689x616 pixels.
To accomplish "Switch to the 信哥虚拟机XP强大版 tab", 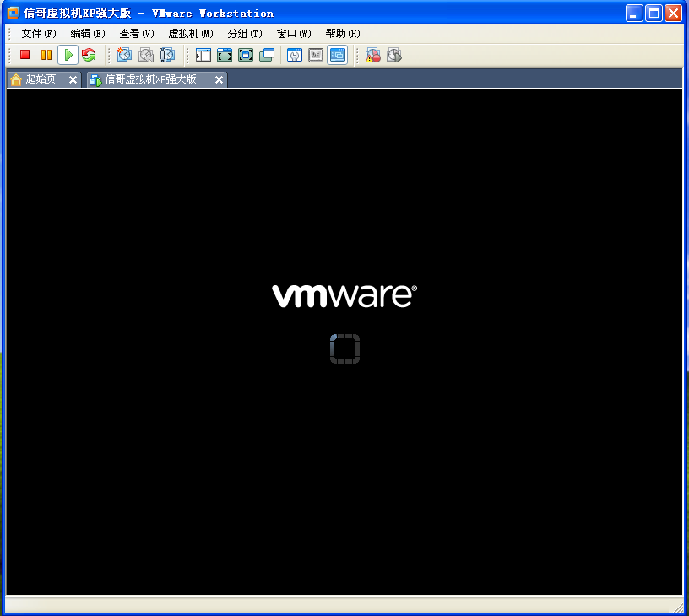I will click(x=157, y=79).
